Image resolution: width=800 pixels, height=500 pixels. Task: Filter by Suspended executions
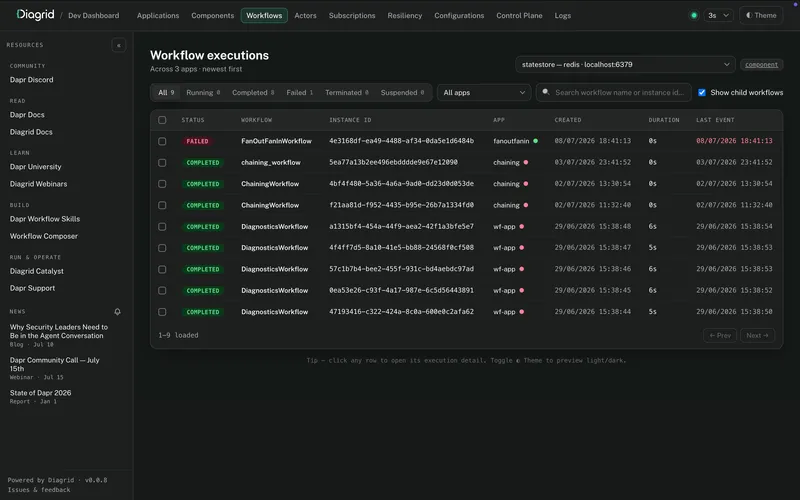[402, 92]
